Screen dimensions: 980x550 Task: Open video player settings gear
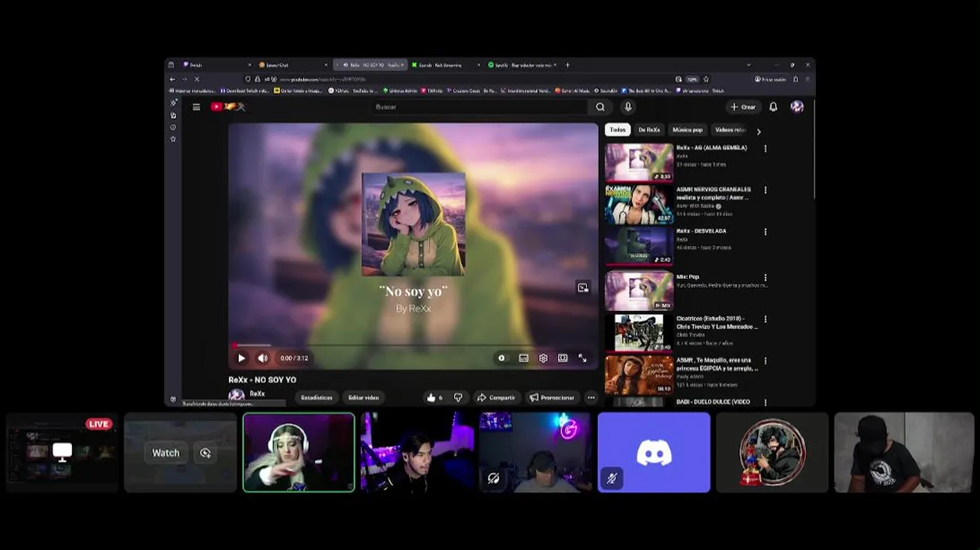tap(543, 357)
